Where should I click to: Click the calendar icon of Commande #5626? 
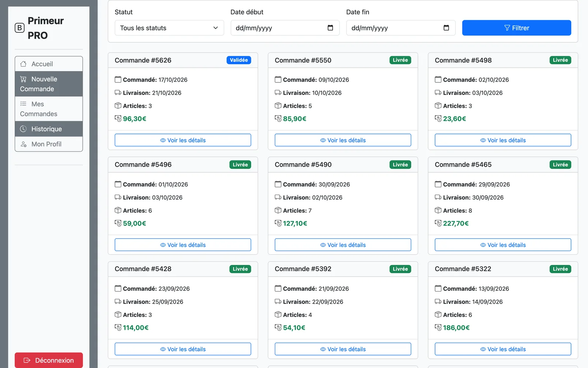click(118, 79)
